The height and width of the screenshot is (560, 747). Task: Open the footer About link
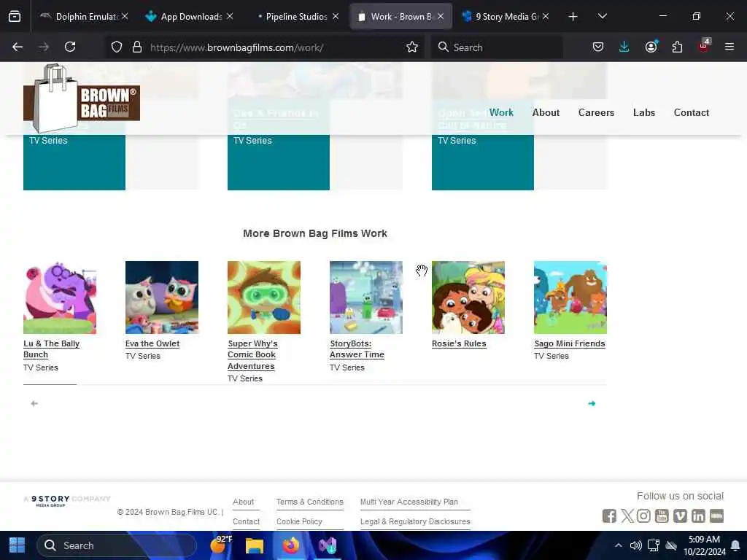tap(243, 502)
